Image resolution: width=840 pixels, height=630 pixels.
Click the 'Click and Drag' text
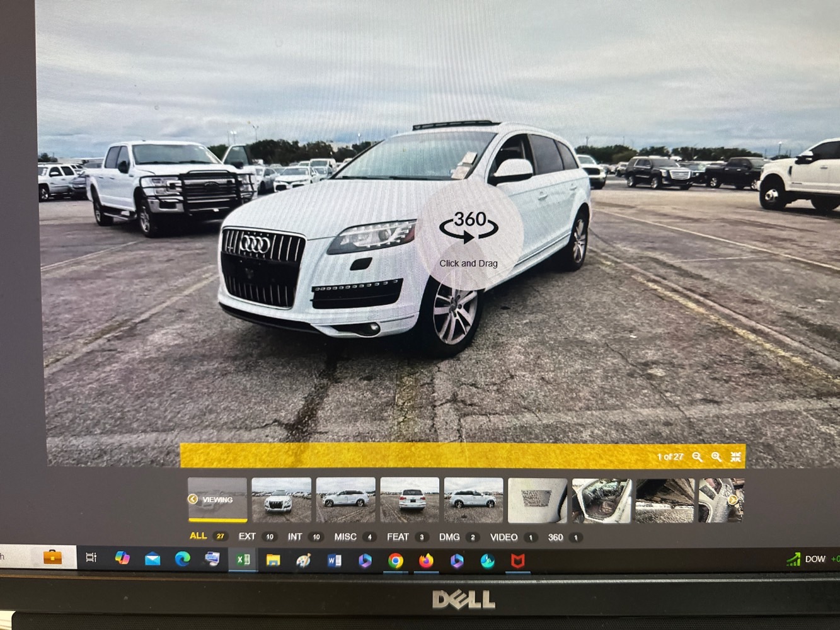point(468,263)
